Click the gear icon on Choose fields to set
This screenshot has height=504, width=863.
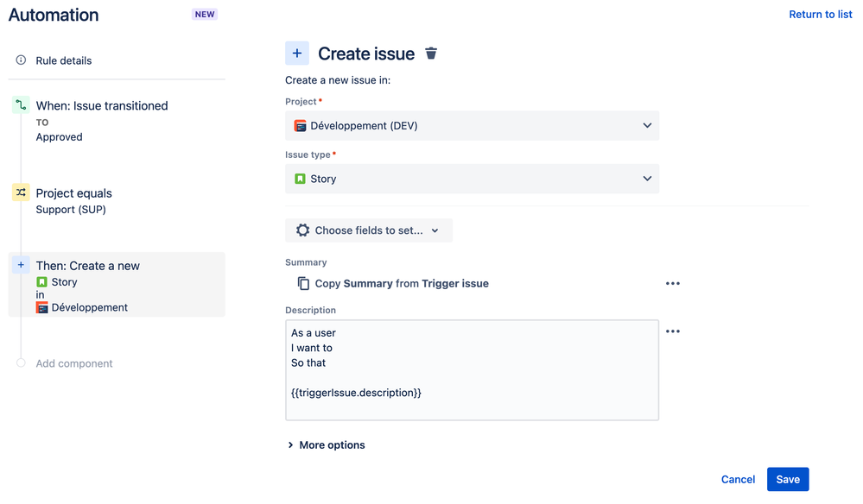point(301,230)
